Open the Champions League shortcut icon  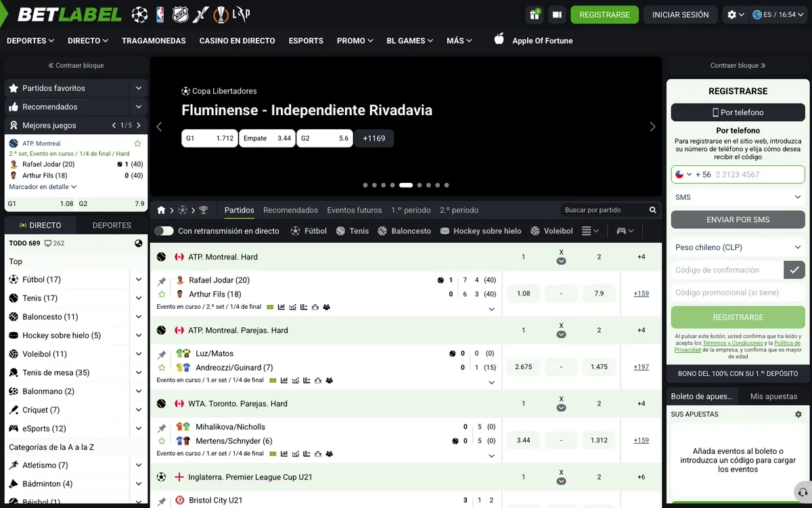140,14
